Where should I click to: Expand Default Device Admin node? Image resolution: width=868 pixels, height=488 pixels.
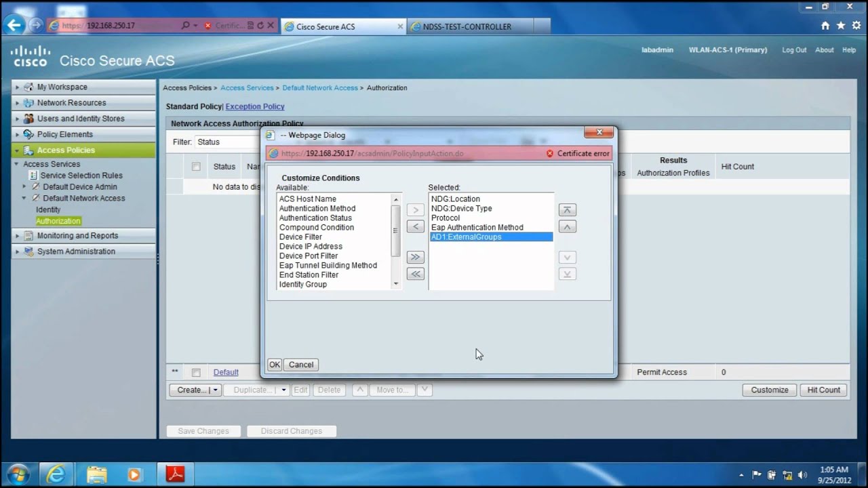click(x=24, y=186)
